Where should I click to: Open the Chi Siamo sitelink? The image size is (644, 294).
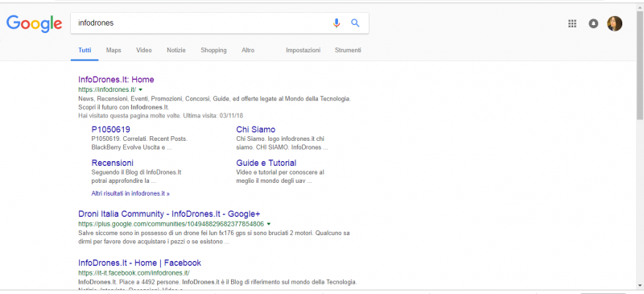pyautogui.click(x=256, y=130)
